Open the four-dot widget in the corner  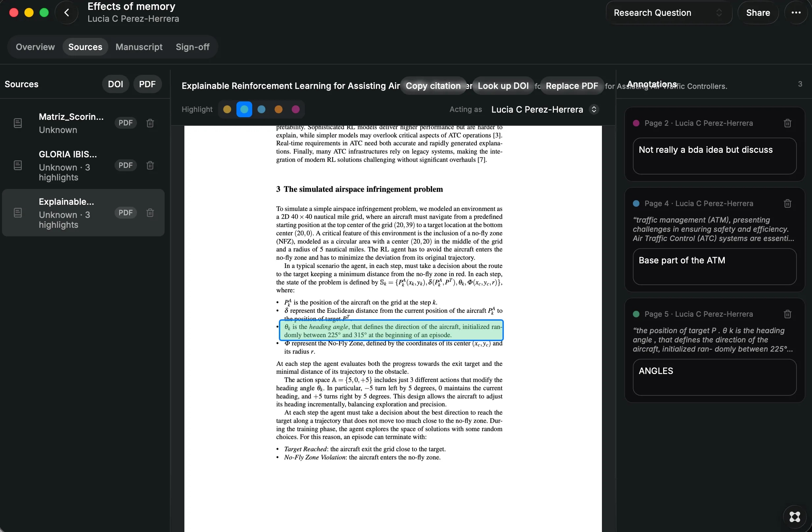[x=795, y=517]
